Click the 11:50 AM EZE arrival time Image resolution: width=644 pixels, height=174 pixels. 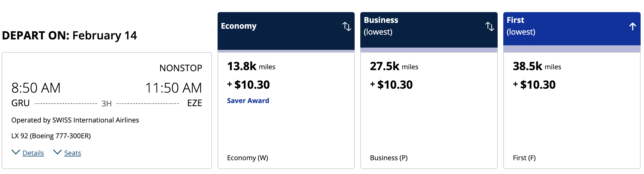point(173,88)
